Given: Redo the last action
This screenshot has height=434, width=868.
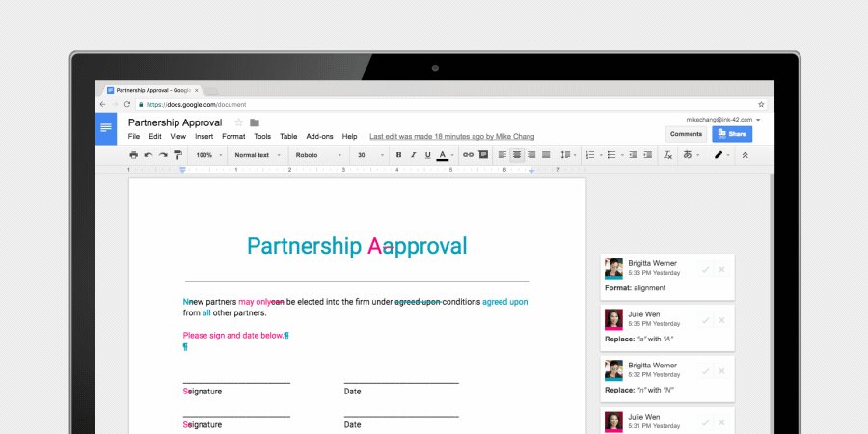Looking at the screenshot, I should coord(163,155).
